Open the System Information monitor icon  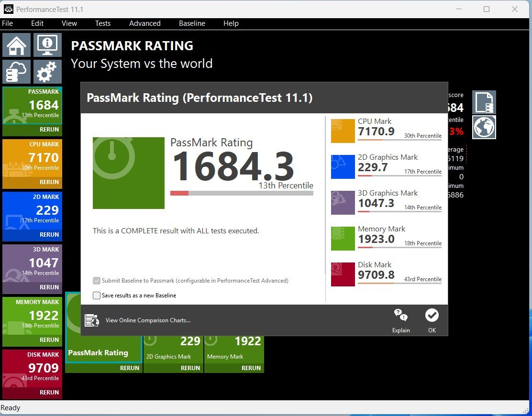coord(47,45)
